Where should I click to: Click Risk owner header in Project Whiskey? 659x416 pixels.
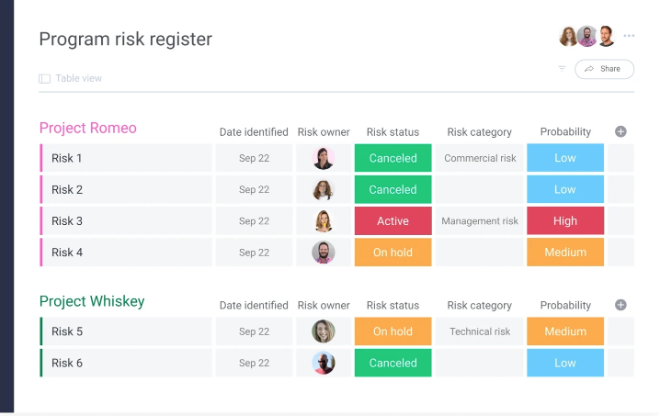pyautogui.click(x=323, y=305)
